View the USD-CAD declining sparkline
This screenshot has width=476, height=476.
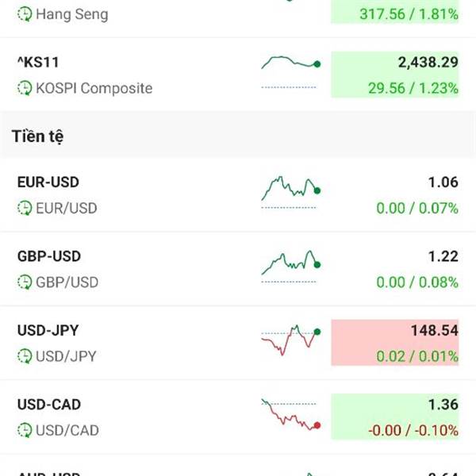point(291,415)
